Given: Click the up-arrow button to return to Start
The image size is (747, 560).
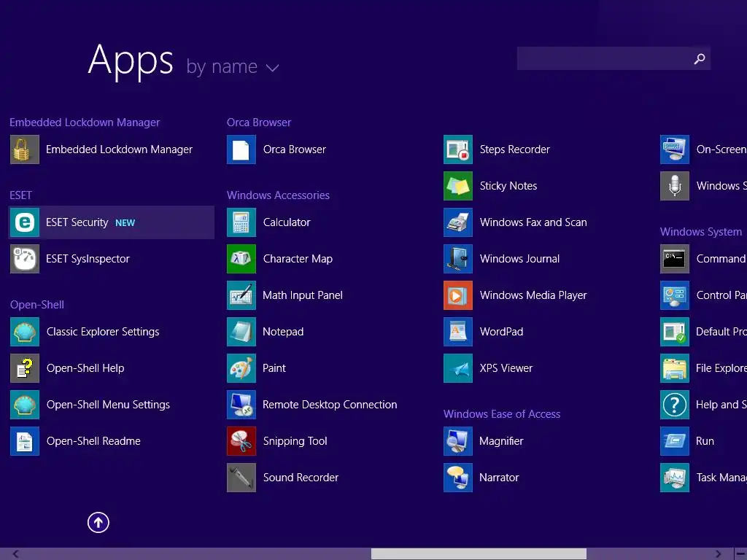Looking at the screenshot, I should [x=98, y=523].
